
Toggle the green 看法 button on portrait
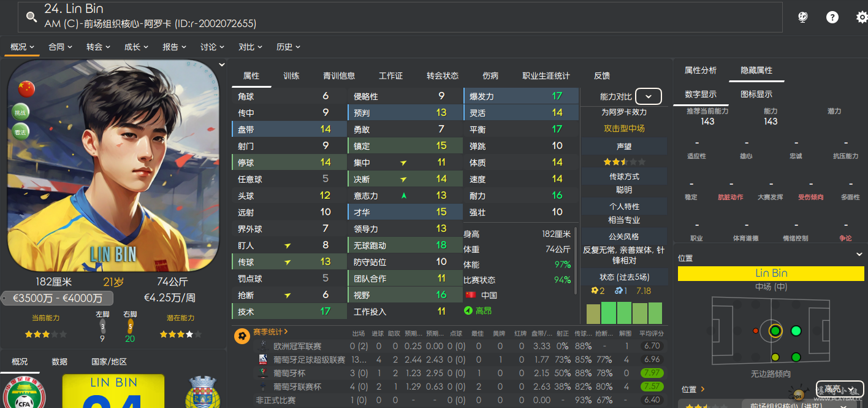tap(20, 132)
